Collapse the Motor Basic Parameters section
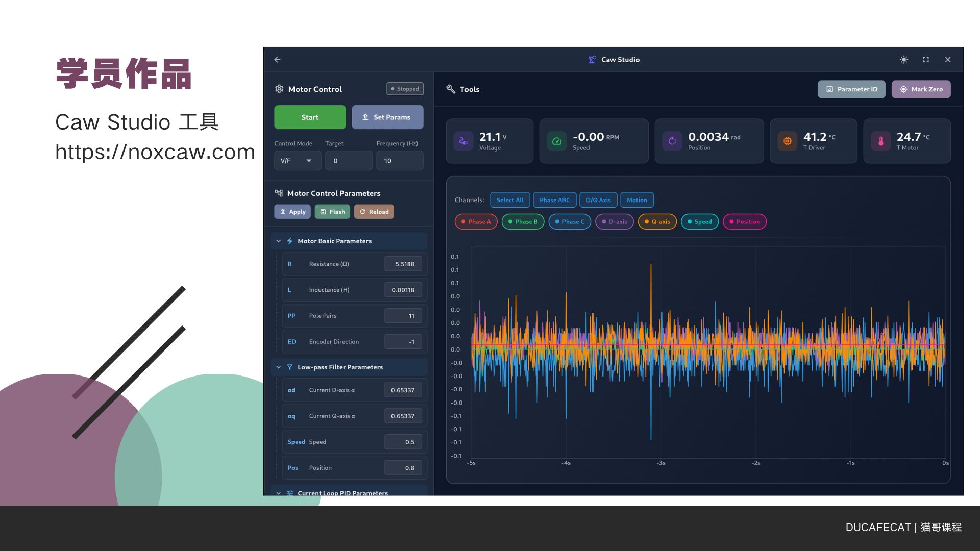 click(x=279, y=241)
